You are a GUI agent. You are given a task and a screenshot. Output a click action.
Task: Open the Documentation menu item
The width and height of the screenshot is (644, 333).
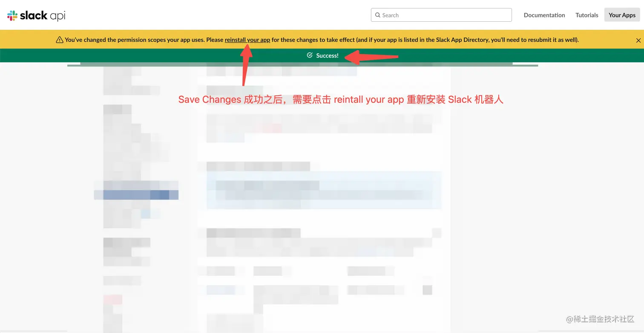[x=544, y=15]
